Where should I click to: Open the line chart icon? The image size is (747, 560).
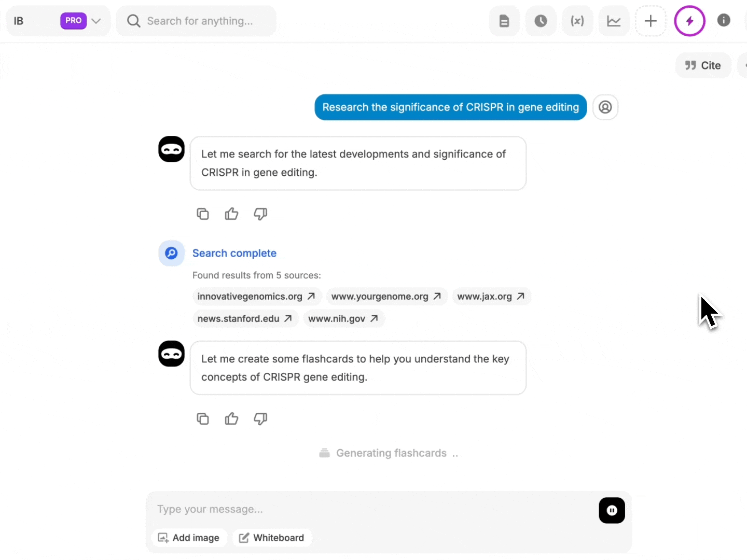(x=614, y=21)
